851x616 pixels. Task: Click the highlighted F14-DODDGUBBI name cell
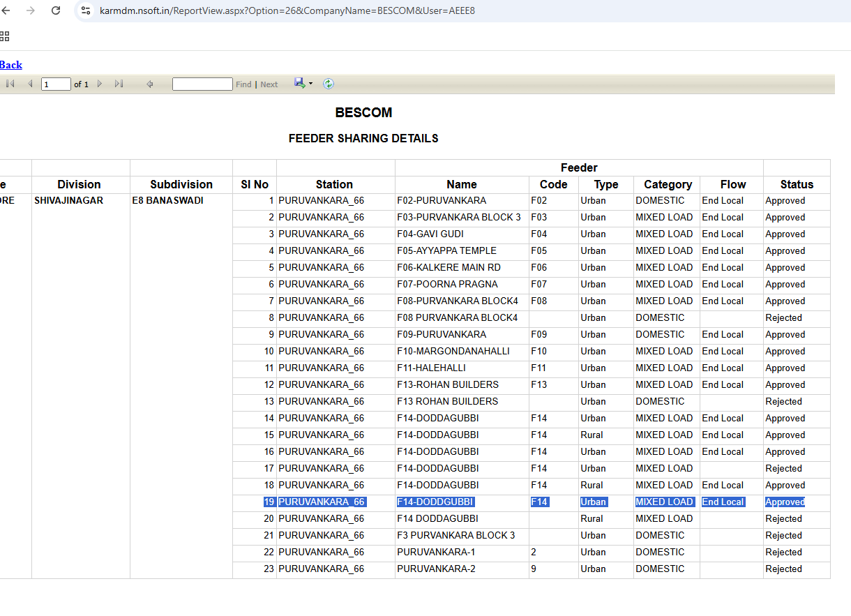(435, 502)
